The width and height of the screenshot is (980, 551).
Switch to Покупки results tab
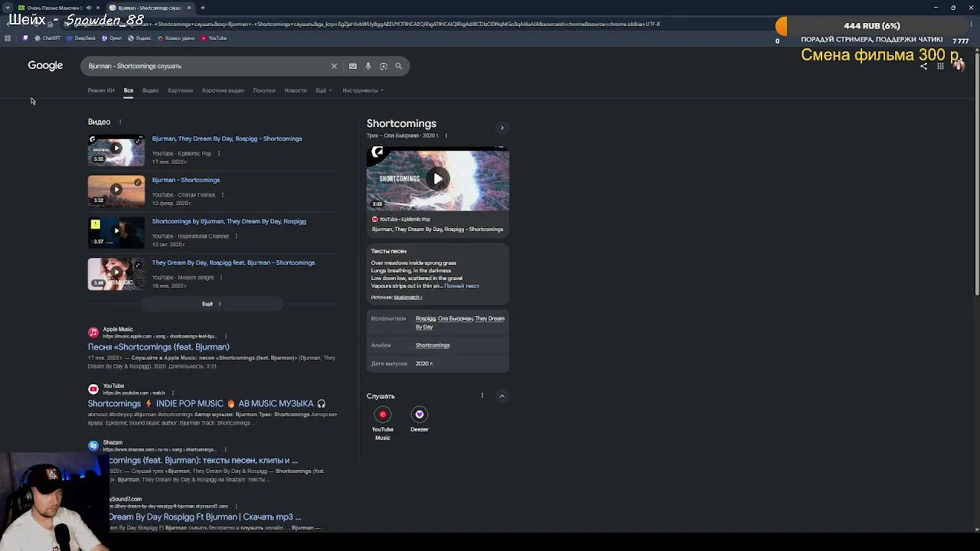264,90
